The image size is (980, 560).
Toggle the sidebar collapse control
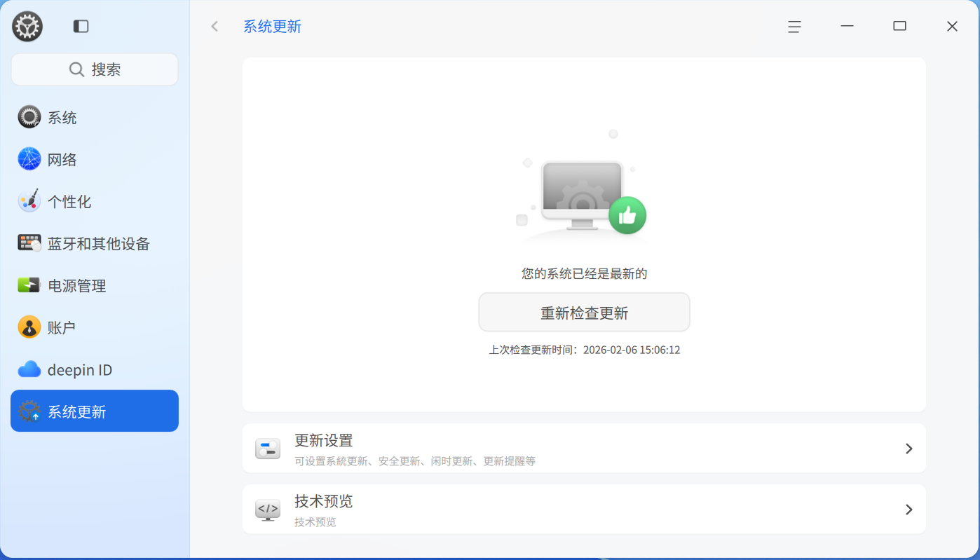(81, 25)
